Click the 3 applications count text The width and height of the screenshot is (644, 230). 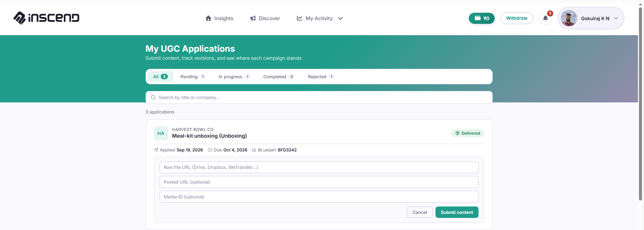pos(160,112)
